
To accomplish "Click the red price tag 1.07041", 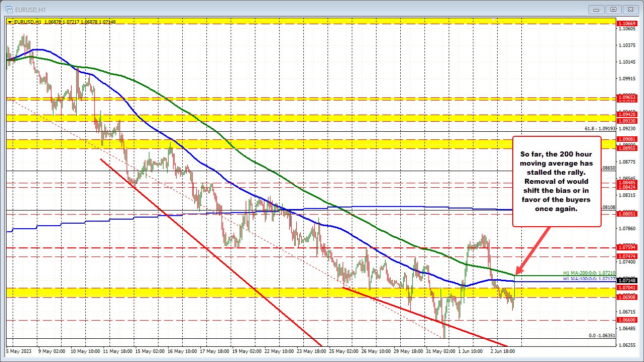I will (627, 287).
